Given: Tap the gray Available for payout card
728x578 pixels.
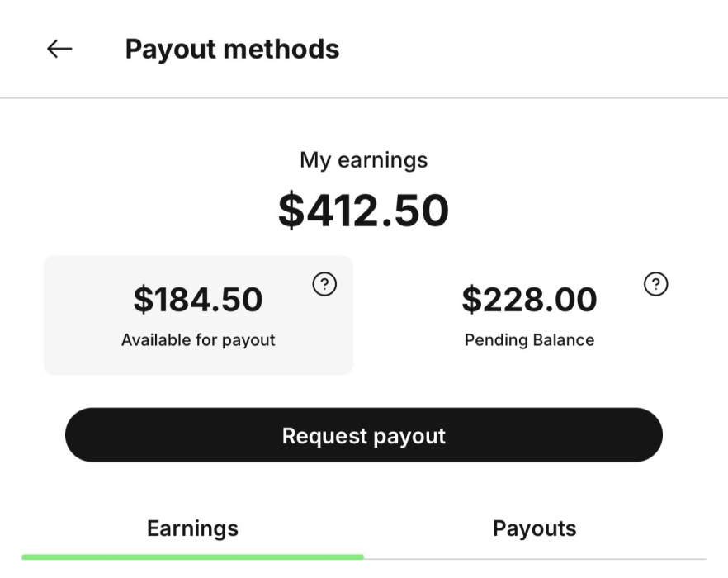Looking at the screenshot, I should click(198, 315).
